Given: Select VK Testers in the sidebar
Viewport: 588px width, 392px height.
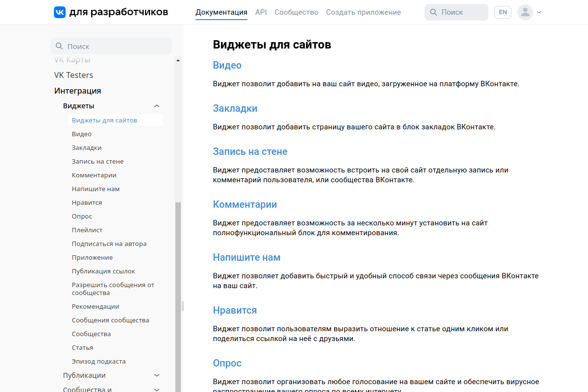Looking at the screenshot, I should coord(73,75).
